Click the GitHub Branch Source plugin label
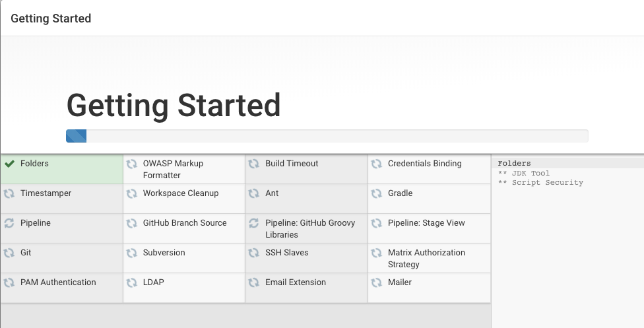The image size is (644, 328). coord(184,223)
